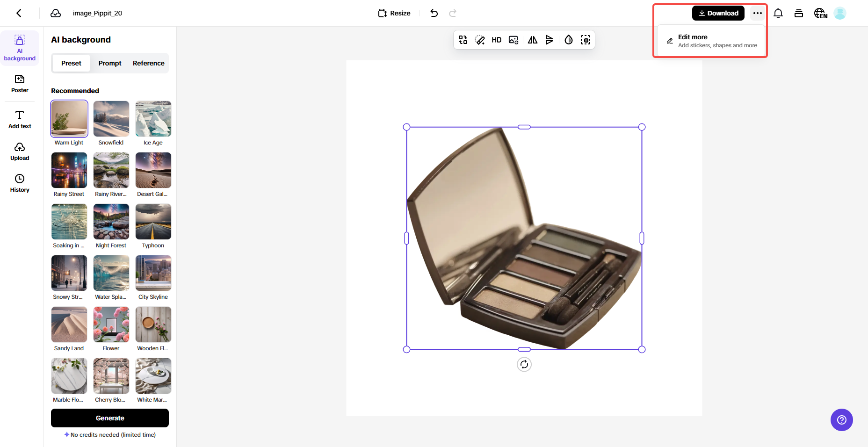Click the top-left corner selection handle

click(x=406, y=127)
